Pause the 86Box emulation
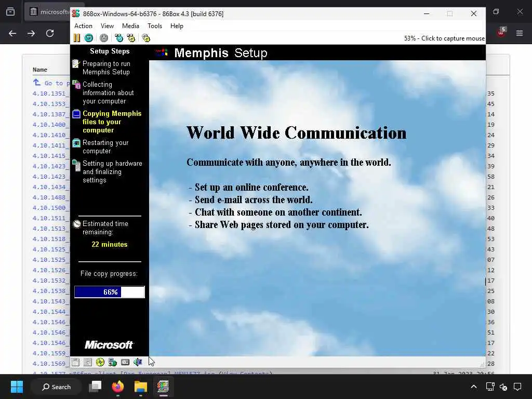This screenshot has width=532, height=399. 77,38
